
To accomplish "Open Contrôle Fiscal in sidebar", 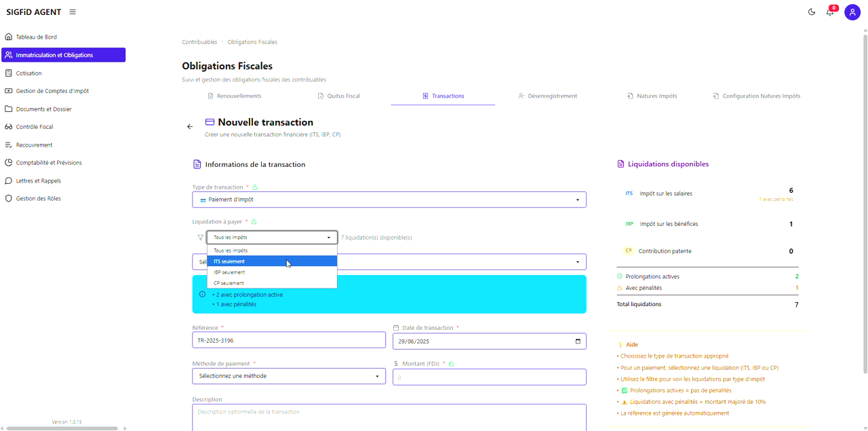I will (34, 127).
